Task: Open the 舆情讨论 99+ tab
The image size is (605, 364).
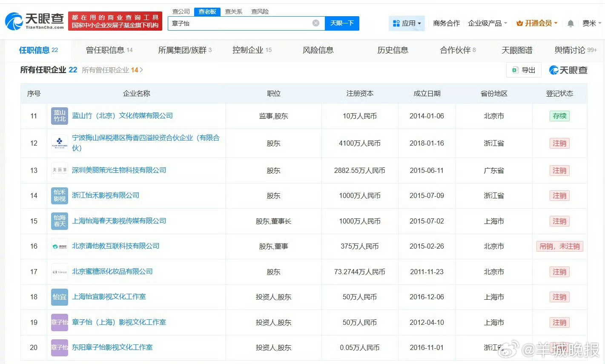Action: 576,50
